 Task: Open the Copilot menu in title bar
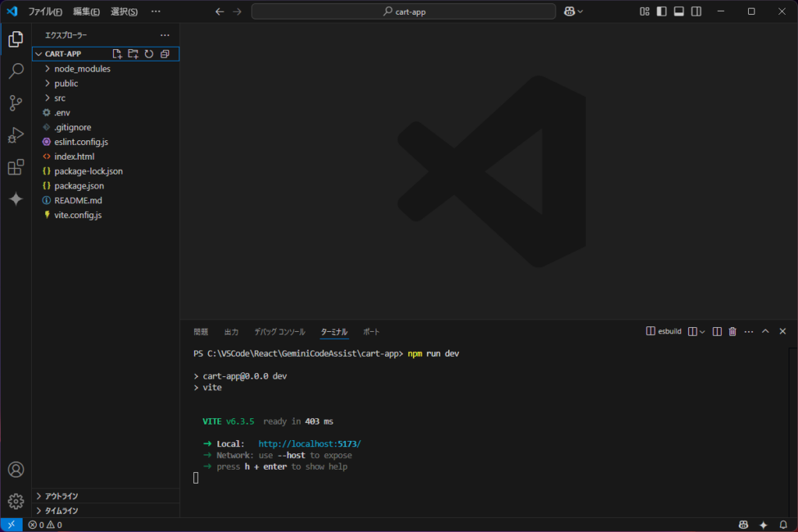[573, 11]
